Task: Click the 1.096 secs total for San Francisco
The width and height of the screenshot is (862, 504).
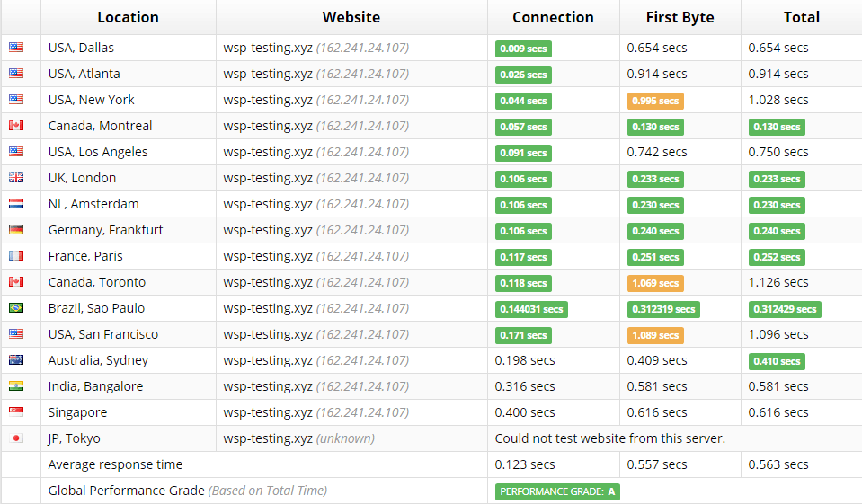Action: click(778, 334)
